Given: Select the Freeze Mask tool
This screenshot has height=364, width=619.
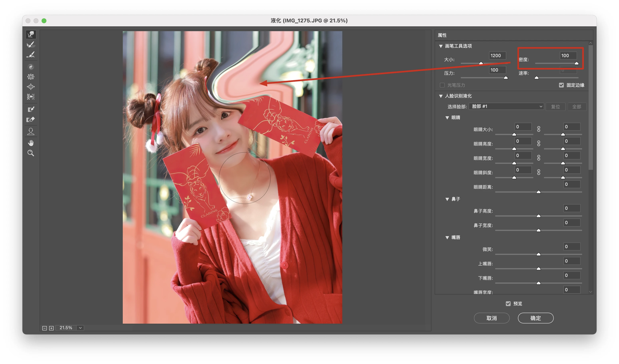Looking at the screenshot, I should pyautogui.click(x=31, y=109).
